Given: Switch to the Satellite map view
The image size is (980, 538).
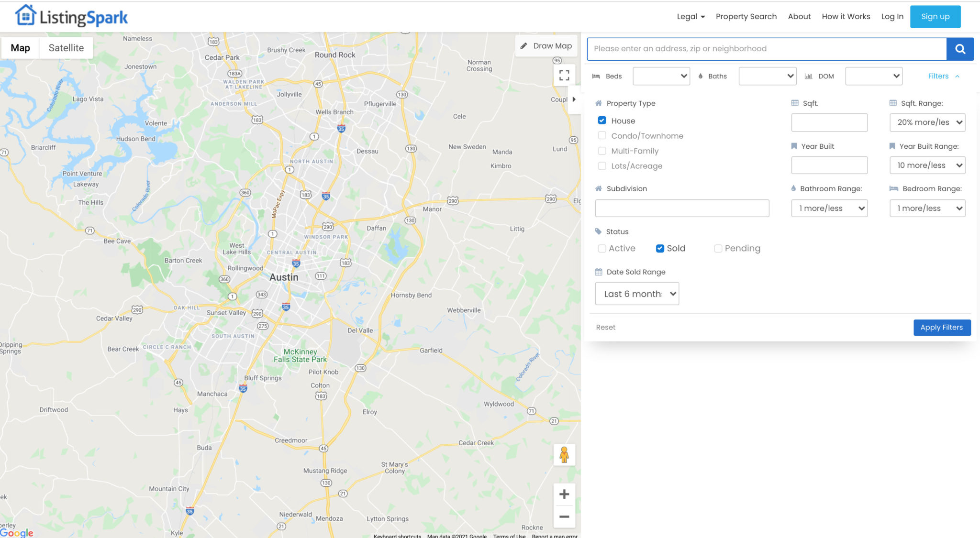Looking at the screenshot, I should 66,47.
